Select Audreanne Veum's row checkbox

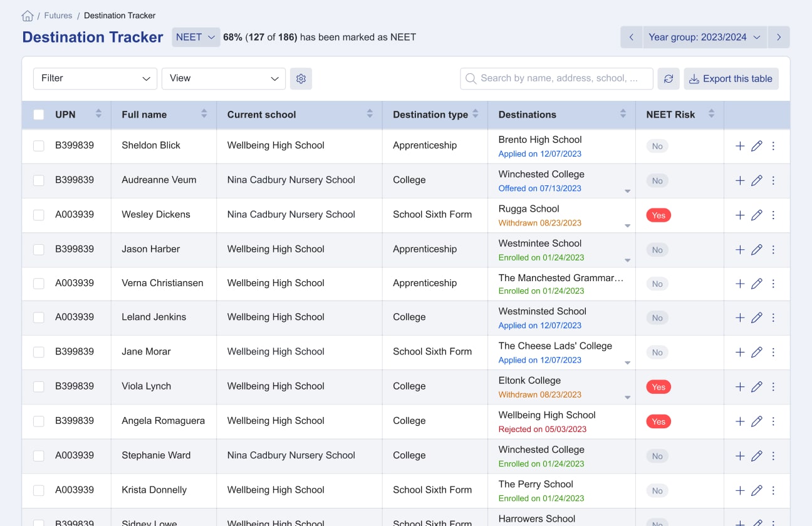[x=39, y=180]
